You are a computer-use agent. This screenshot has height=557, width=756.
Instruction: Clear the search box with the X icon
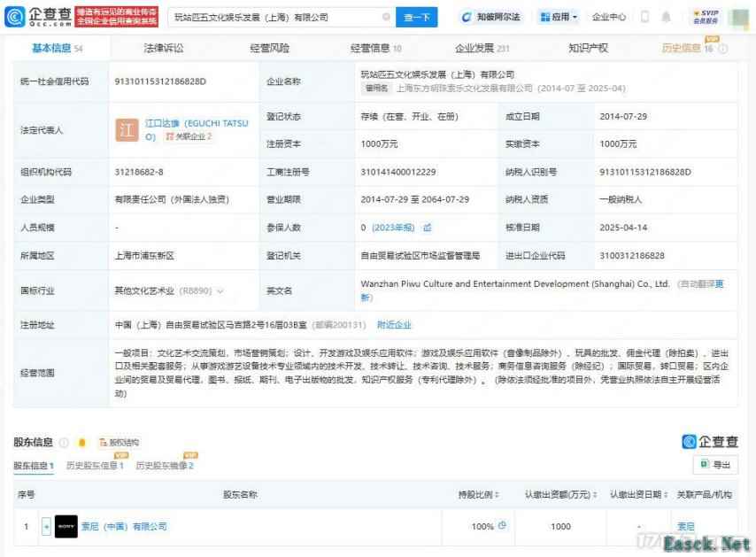coord(386,17)
